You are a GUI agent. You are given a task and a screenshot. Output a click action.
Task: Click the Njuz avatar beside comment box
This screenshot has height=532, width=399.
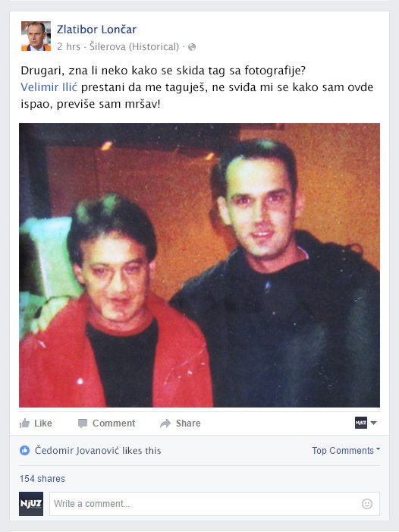coord(31,504)
